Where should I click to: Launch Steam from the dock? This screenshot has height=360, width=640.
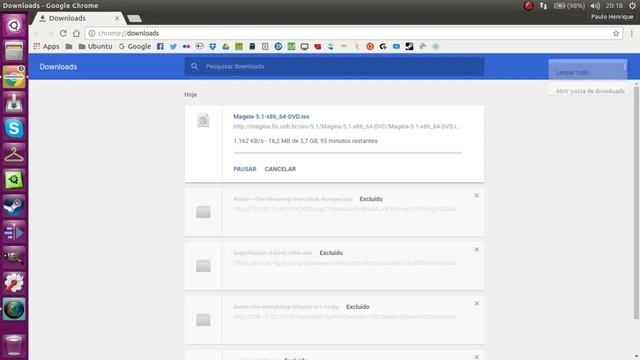click(14, 206)
